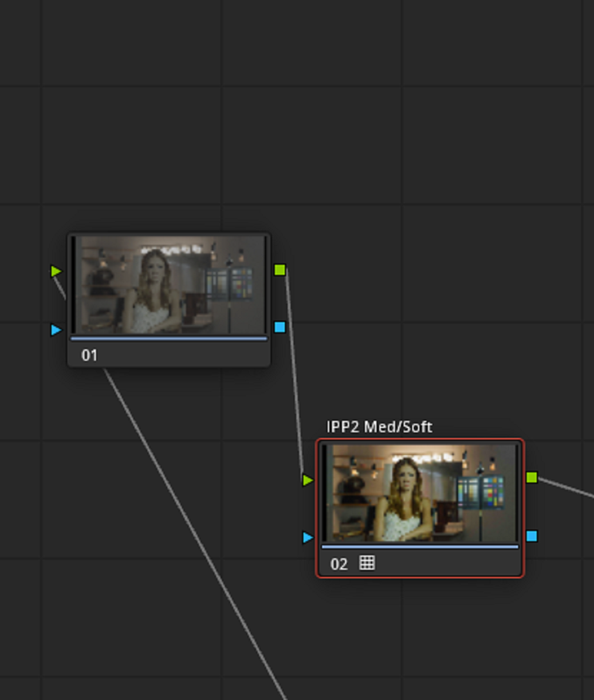The width and height of the screenshot is (594, 700).
Task: Click node 01 blue key output square
Action: click(280, 327)
